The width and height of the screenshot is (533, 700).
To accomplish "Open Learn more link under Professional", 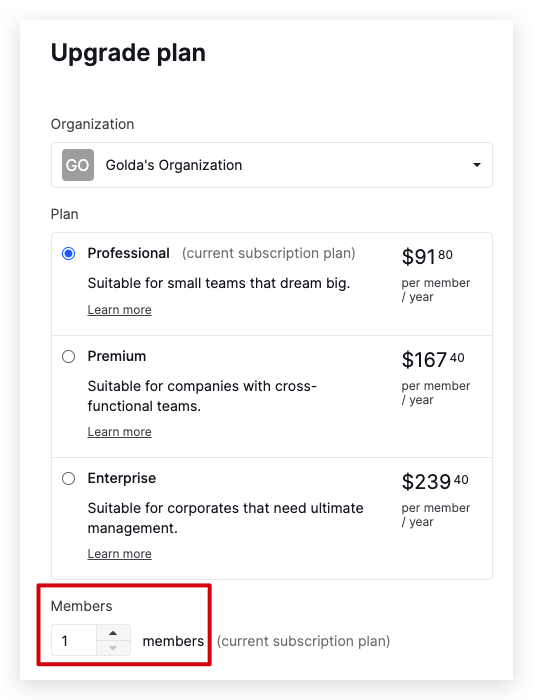I will (119, 310).
